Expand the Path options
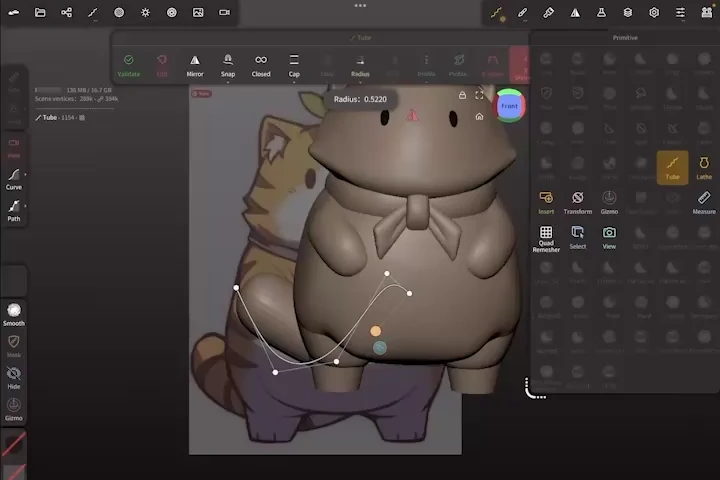Viewport: 720px width, 480px height. click(x=14, y=211)
